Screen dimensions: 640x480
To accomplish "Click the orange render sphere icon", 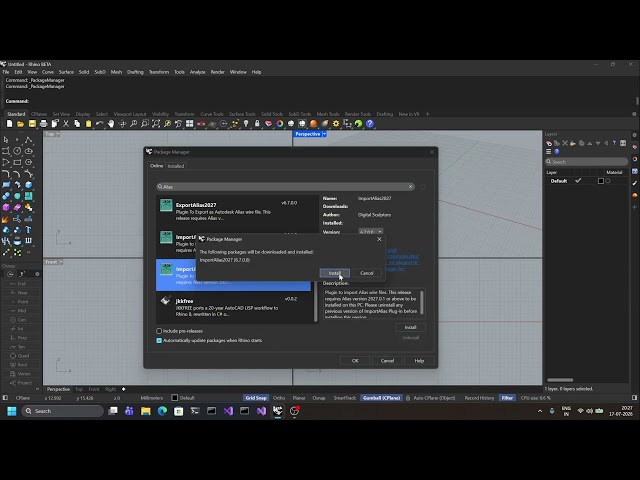I will (313, 124).
